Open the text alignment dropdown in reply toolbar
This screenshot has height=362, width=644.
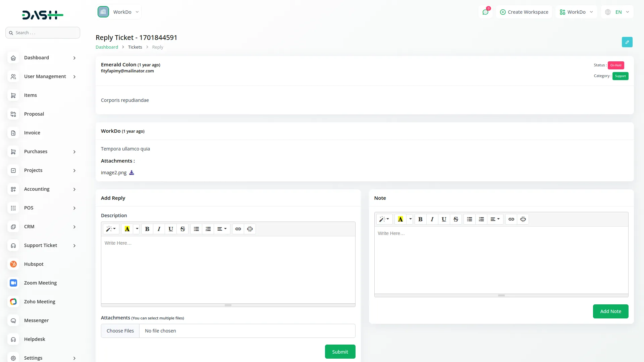(222, 229)
